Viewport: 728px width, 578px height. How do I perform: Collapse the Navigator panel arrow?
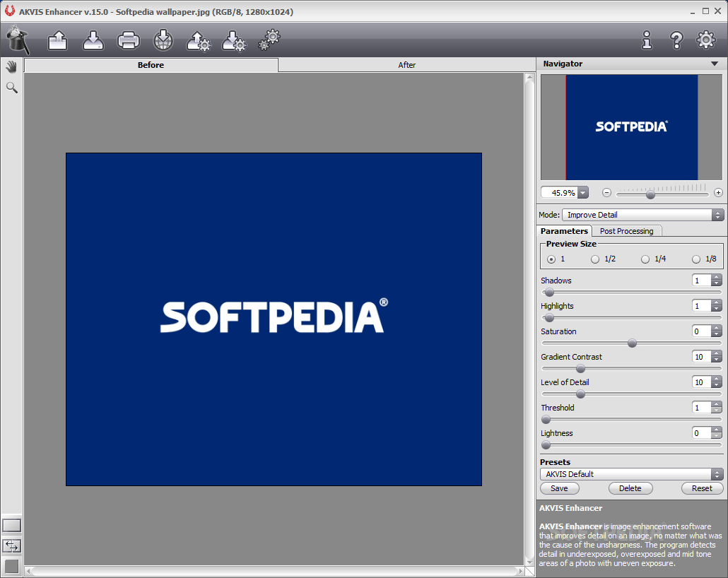pos(715,64)
